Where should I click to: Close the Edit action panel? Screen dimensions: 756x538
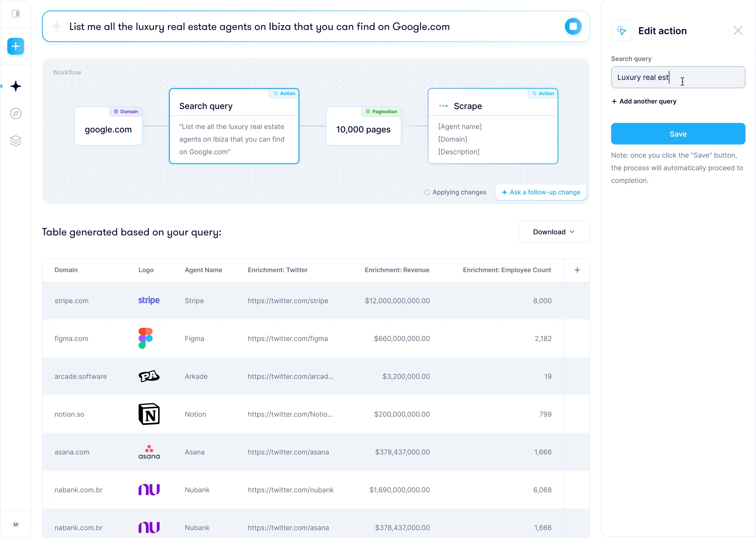tap(738, 31)
